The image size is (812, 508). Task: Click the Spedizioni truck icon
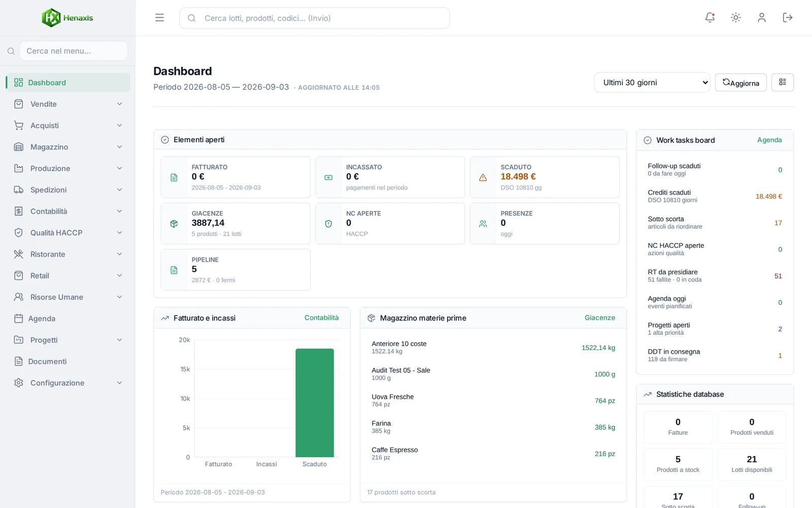(x=19, y=189)
